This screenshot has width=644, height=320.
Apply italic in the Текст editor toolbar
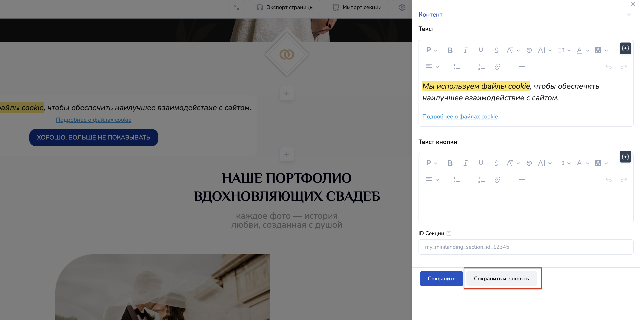click(465, 50)
